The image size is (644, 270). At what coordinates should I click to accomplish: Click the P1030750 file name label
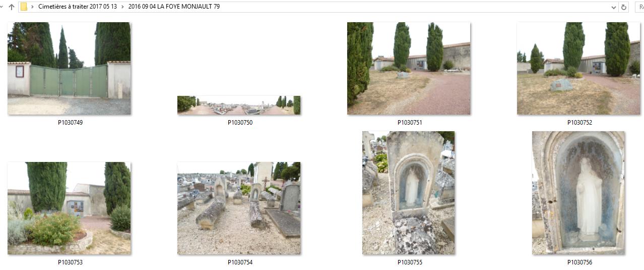(x=240, y=123)
